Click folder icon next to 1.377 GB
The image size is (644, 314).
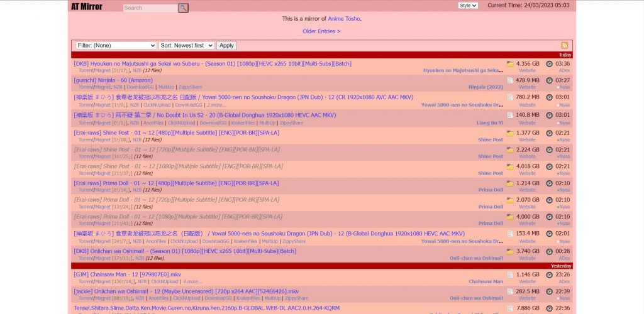point(510,133)
